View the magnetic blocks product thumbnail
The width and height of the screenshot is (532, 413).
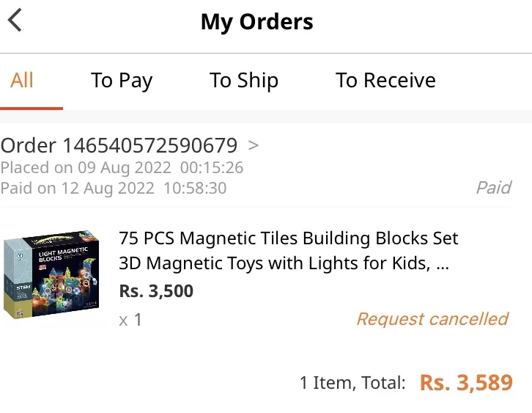click(51, 274)
